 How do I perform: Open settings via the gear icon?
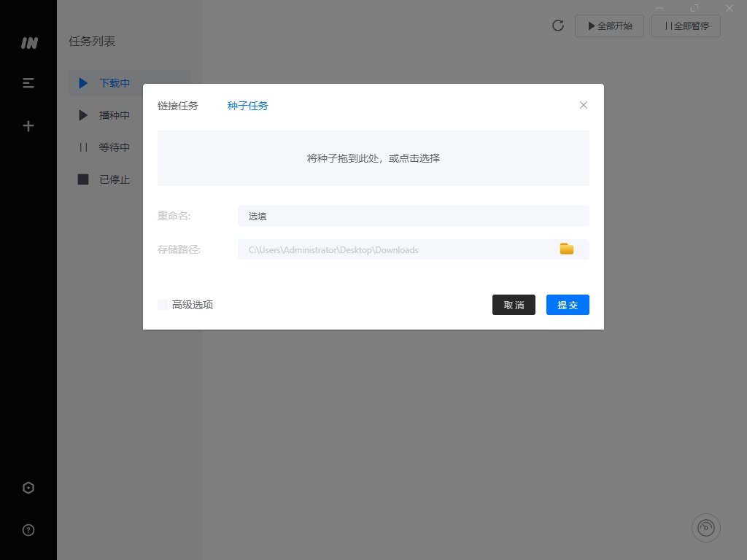(28, 487)
